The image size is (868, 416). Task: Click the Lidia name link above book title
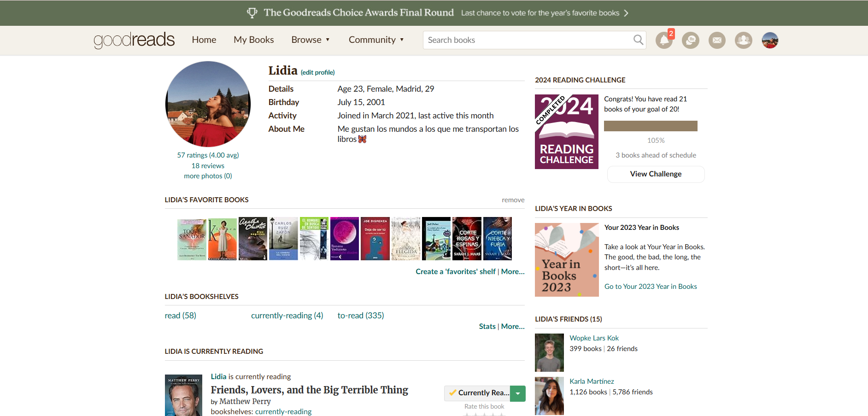coord(218,377)
